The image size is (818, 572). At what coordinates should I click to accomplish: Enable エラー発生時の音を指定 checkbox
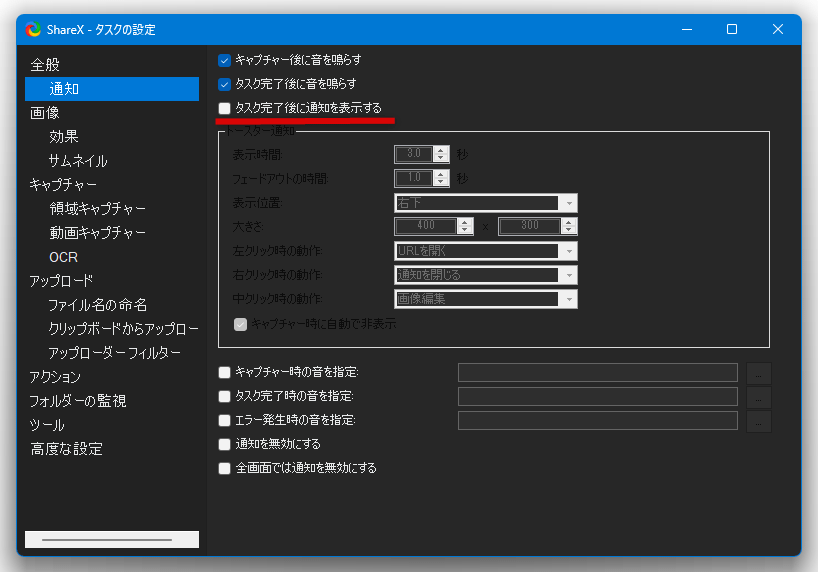click(x=224, y=421)
